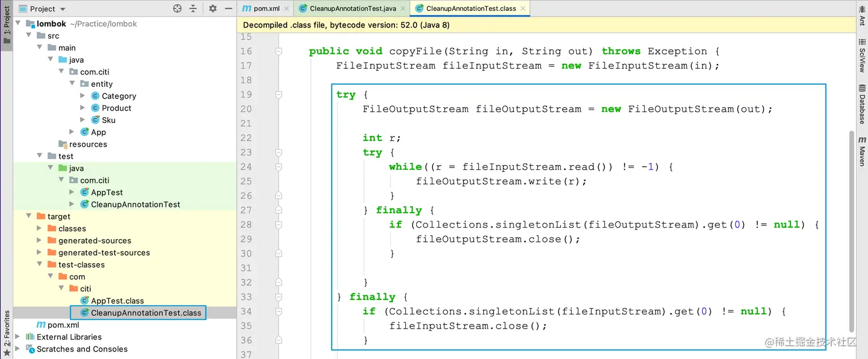Image resolution: width=868 pixels, height=359 pixels.
Task: Collapse the src folder
Action: click(x=29, y=36)
